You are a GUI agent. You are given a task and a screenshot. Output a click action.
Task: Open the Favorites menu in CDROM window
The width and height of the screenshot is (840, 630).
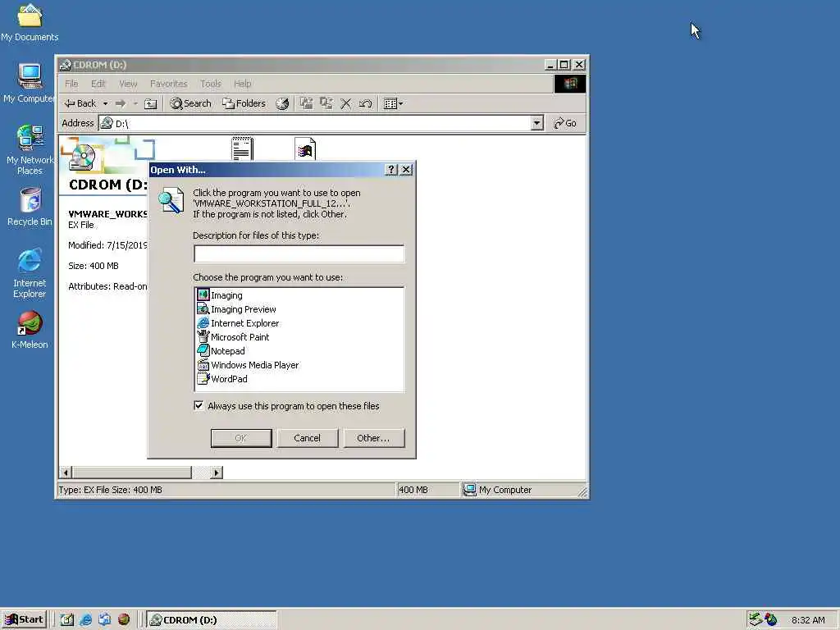[x=169, y=84]
